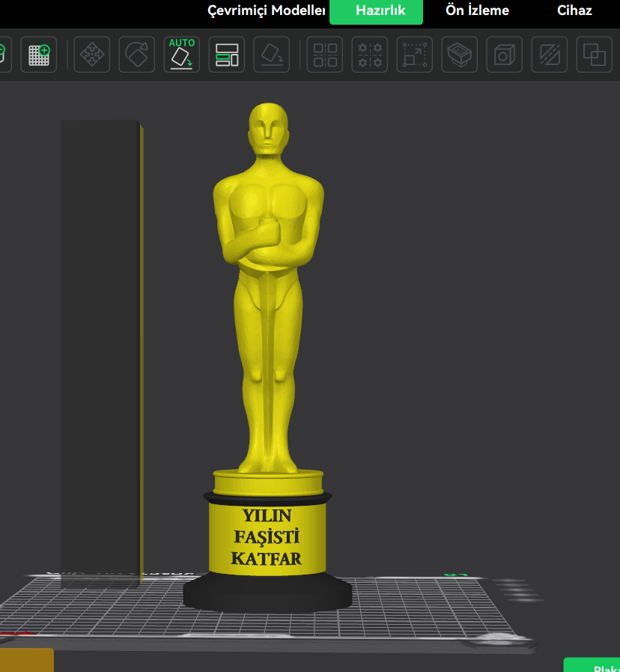Select the cube with hole tool
Screen dimensions: 620x672
tap(505, 55)
